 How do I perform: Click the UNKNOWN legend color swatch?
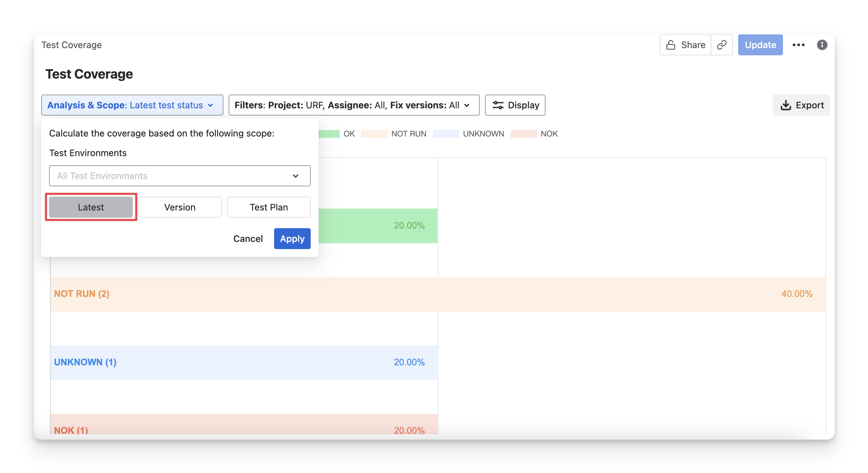445,134
